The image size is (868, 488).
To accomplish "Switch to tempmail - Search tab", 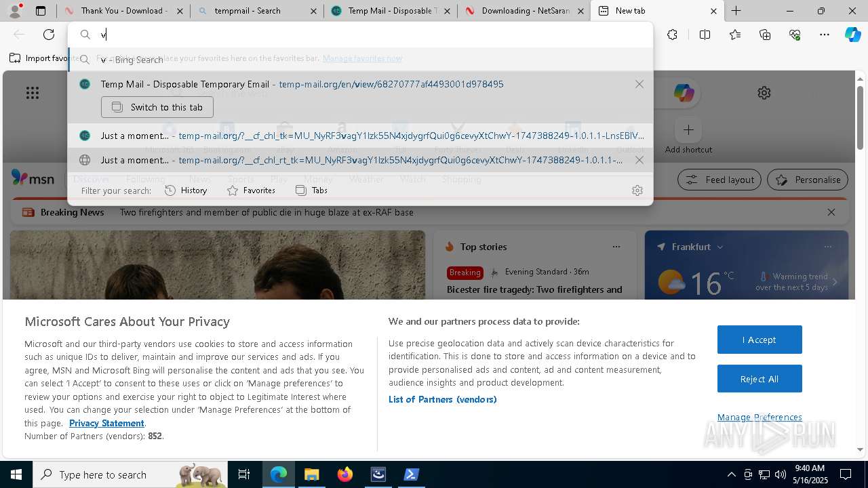I will point(257,11).
